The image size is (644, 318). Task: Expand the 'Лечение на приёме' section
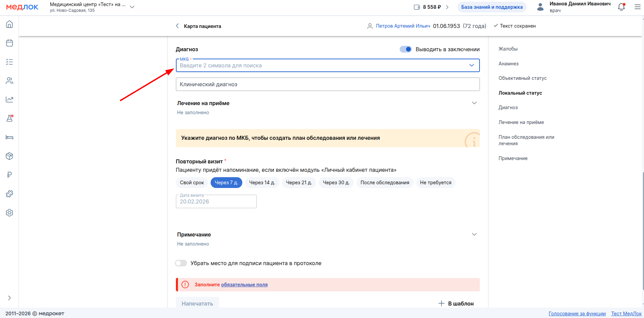(x=474, y=103)
